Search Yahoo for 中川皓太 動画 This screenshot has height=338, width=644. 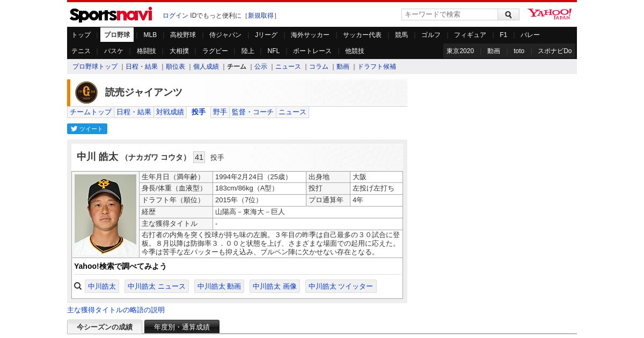[x=219, y=286]
